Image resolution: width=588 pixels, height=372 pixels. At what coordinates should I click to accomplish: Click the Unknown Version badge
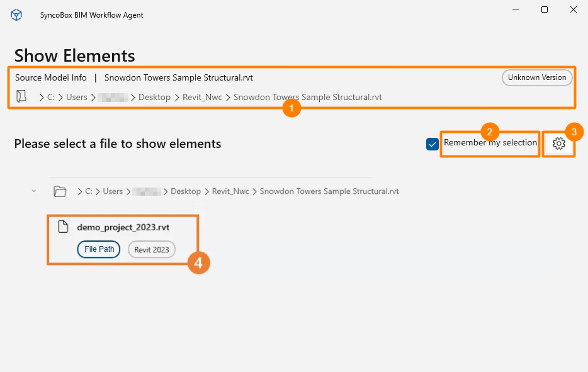537,77
